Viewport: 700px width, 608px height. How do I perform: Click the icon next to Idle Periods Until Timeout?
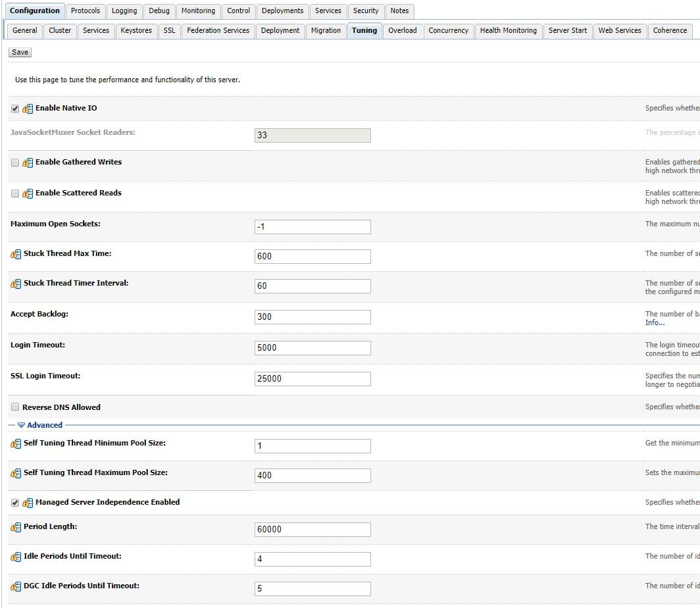pyautogui.click(x=14, y=556)
